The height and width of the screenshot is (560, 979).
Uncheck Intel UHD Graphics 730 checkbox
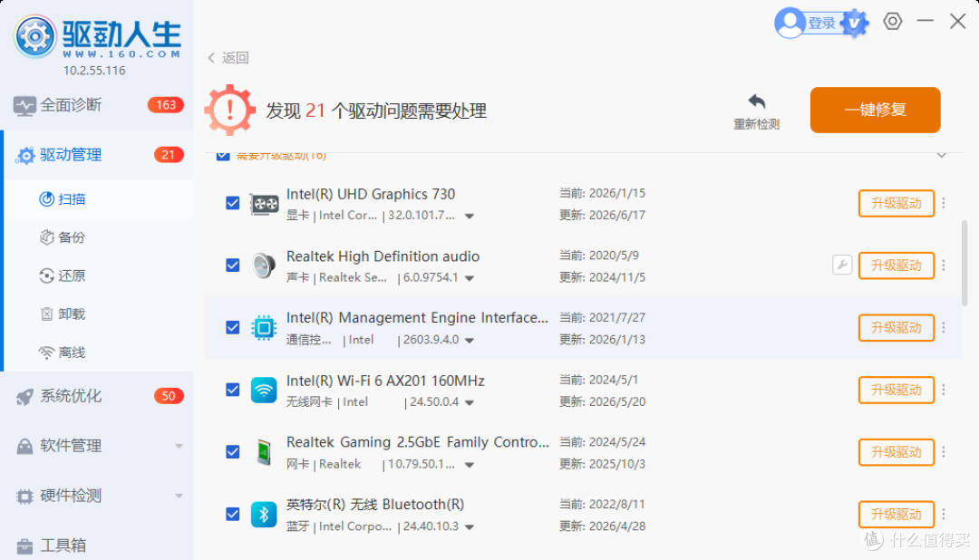(x=233, y=203)
